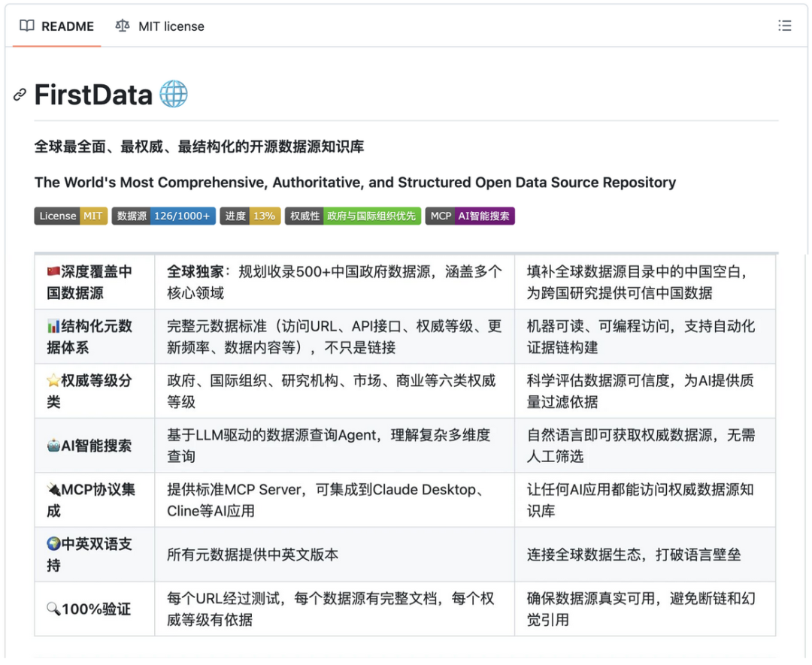Open the README tab
Viewport: 812px width, 665px height.
(57, 26)
